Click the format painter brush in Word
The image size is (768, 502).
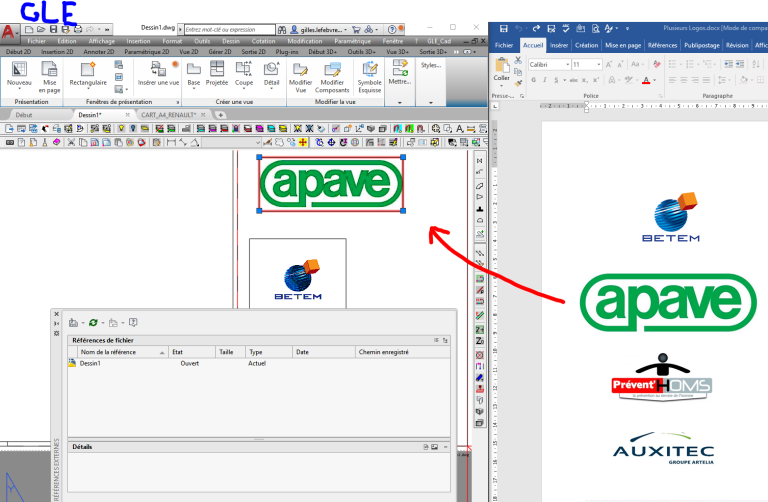coord(518,83)
